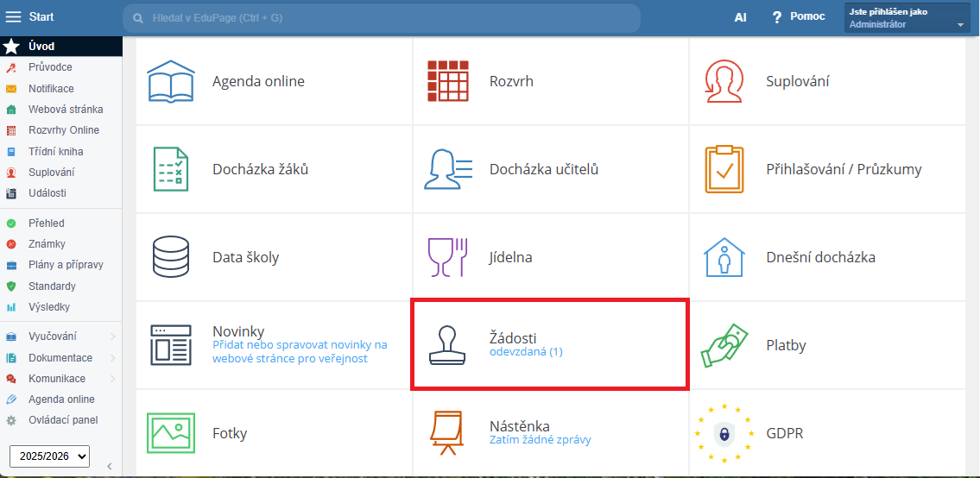Open the Jídelna canteen glass-and-fork icon
Screen dimensions: 980x478
pos(448,257)
